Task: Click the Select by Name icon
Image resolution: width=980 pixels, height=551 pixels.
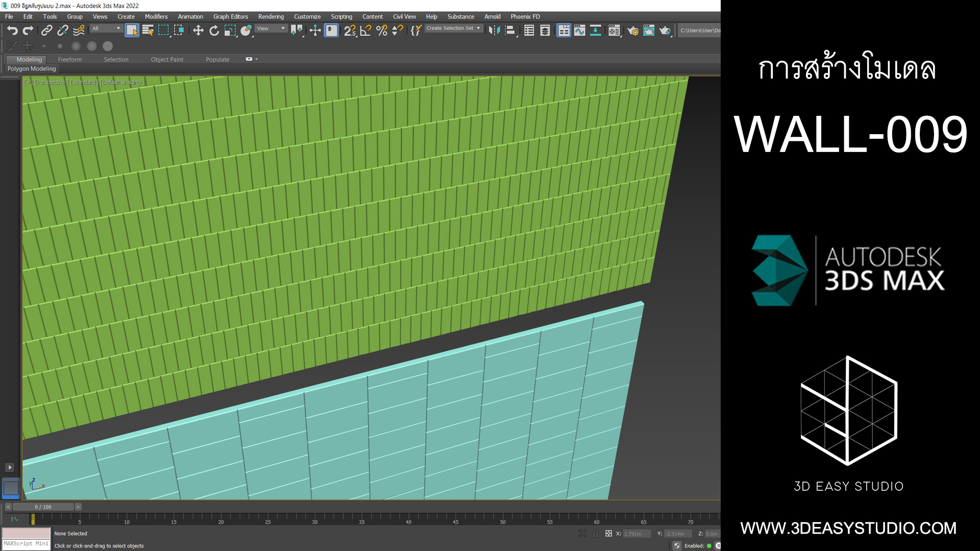Action: pyautogui.click(x=148, y=31)
